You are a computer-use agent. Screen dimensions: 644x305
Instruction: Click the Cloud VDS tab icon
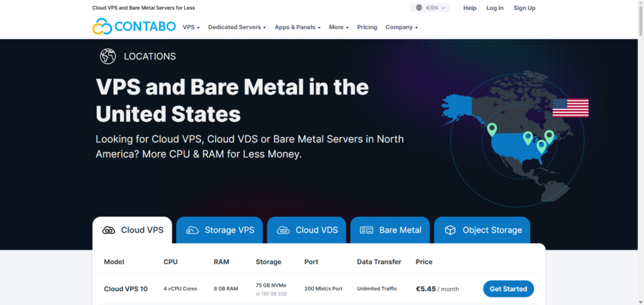click(283, 230)
